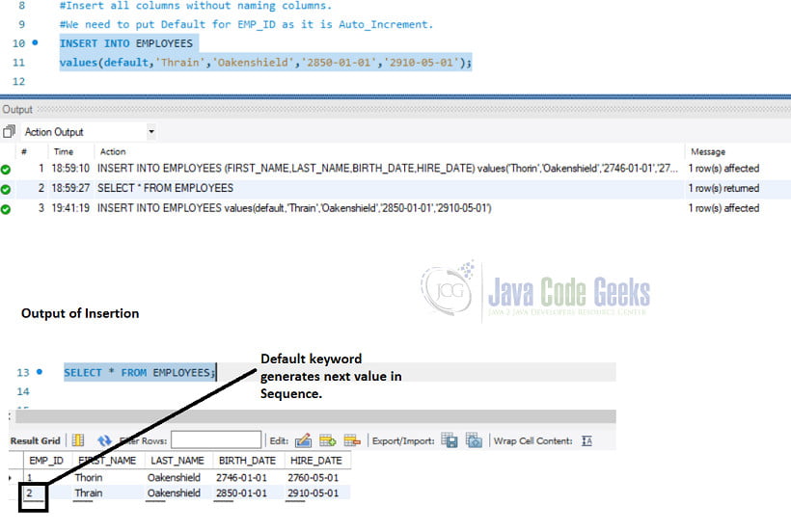Select the LAST_NAME column header

pos(177,461)
